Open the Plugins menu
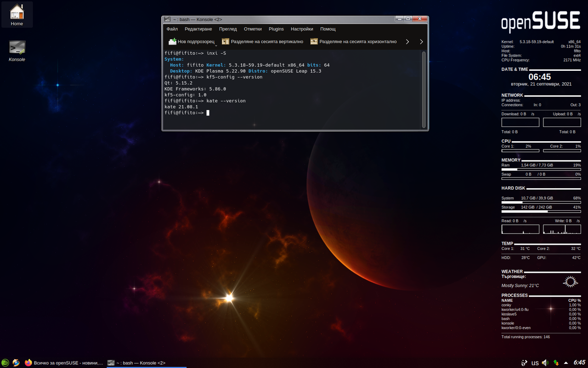This screenshot has width=588, height=368. coord(276,29)
